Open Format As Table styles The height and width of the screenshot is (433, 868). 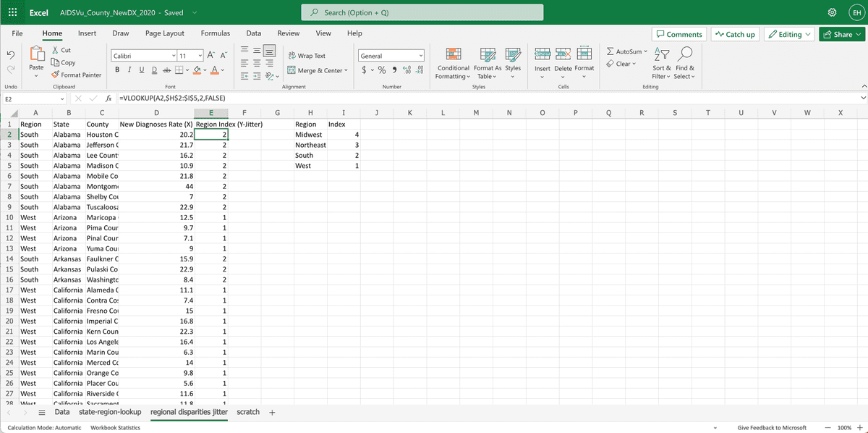487,64
